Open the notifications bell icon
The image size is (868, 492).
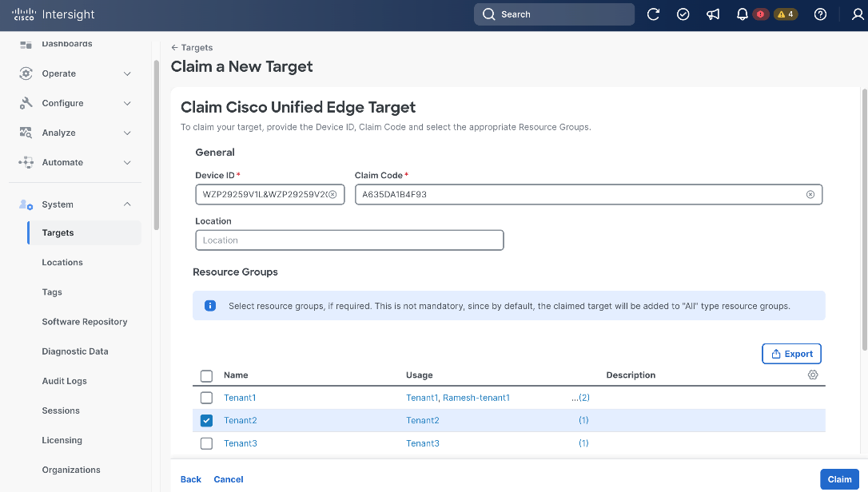743,14
